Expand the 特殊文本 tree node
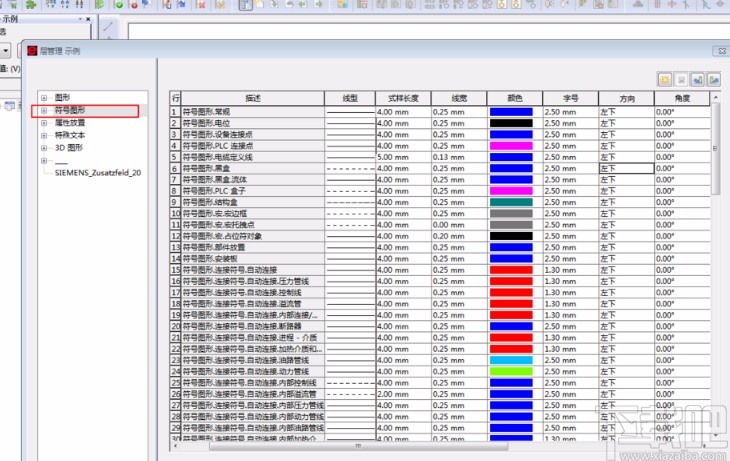The height and width of the screenshot is (461, 730). (x=44, y=136)
